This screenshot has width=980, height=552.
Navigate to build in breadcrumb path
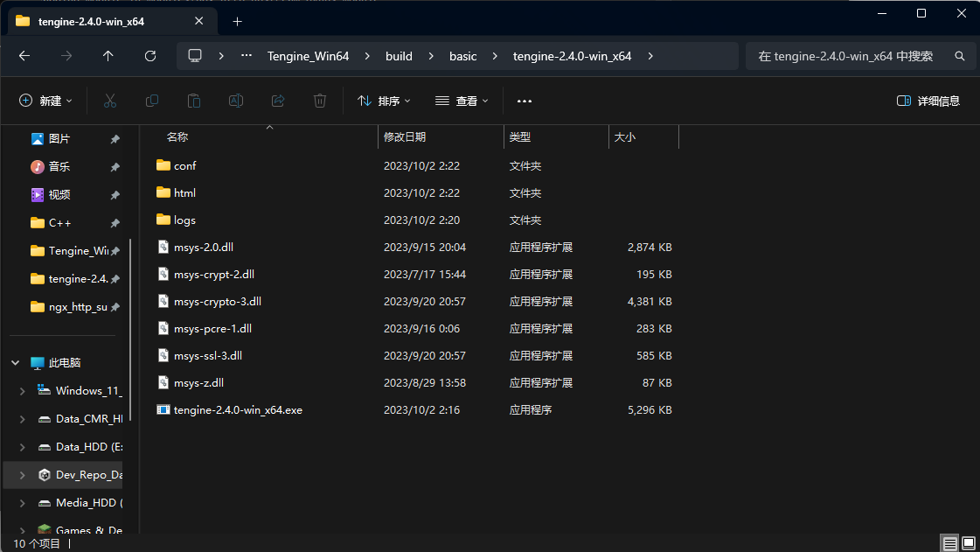click(399, 56)
